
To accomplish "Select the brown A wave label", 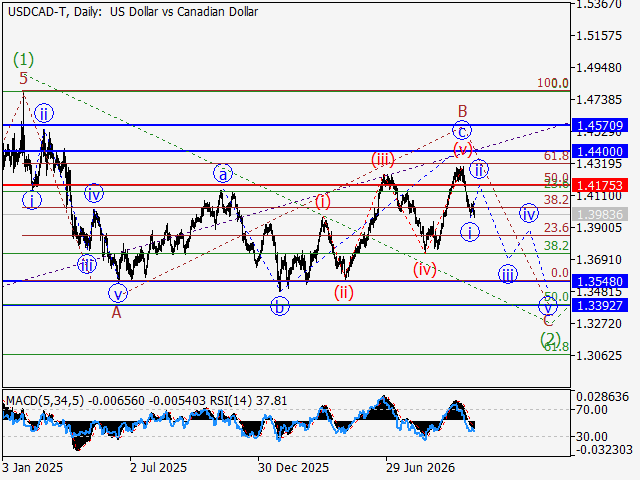I will pyautogui.click(x=117, y=313).
